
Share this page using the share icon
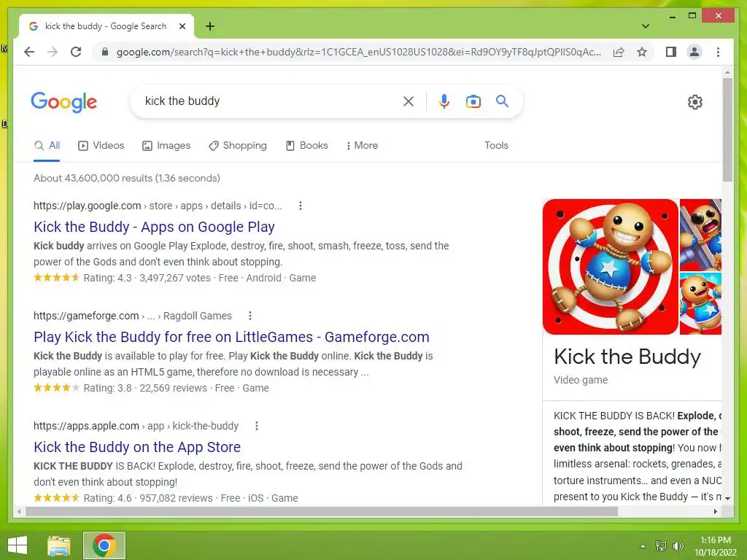[x=619, y=52]
